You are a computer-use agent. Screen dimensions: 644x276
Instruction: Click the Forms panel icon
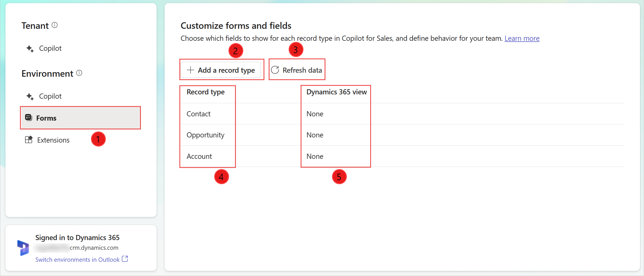29,118
